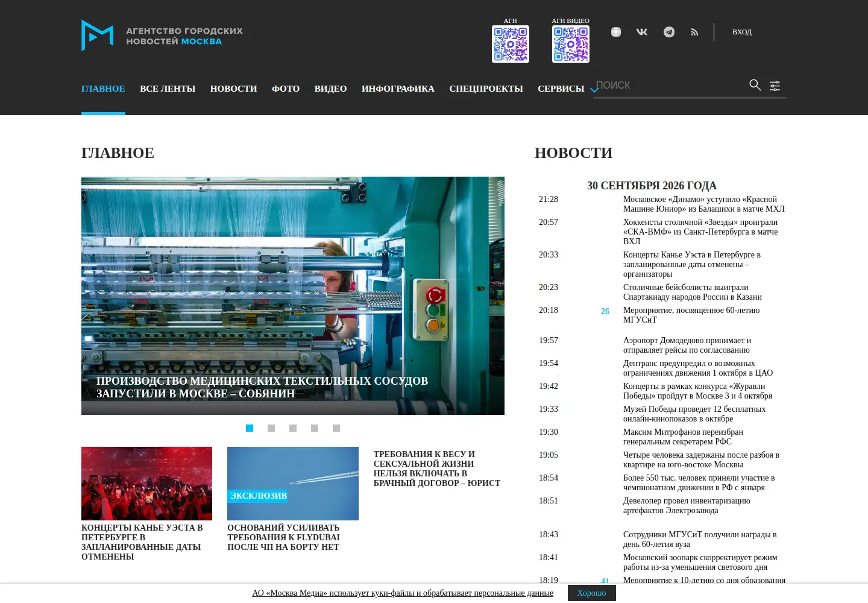Click the ВХОД login link
The width and height of the screenshot is (868, 603).
click(x=742, y=32)
